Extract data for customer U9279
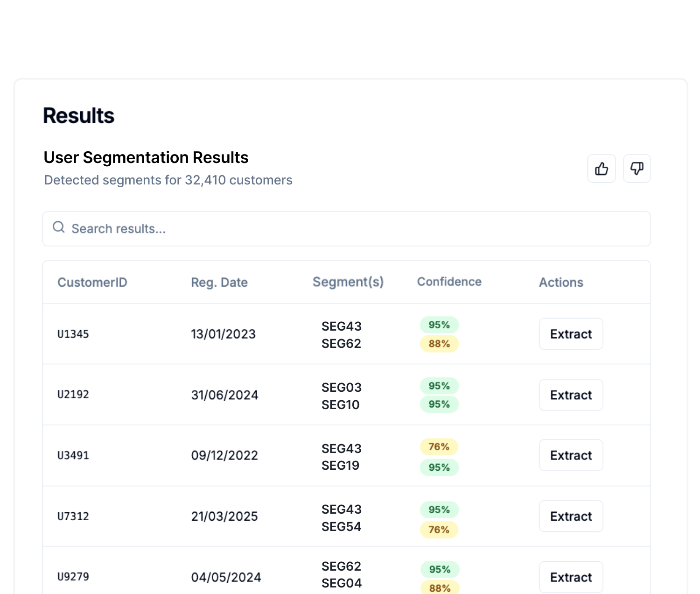The image size is (700, 594). 571,577
